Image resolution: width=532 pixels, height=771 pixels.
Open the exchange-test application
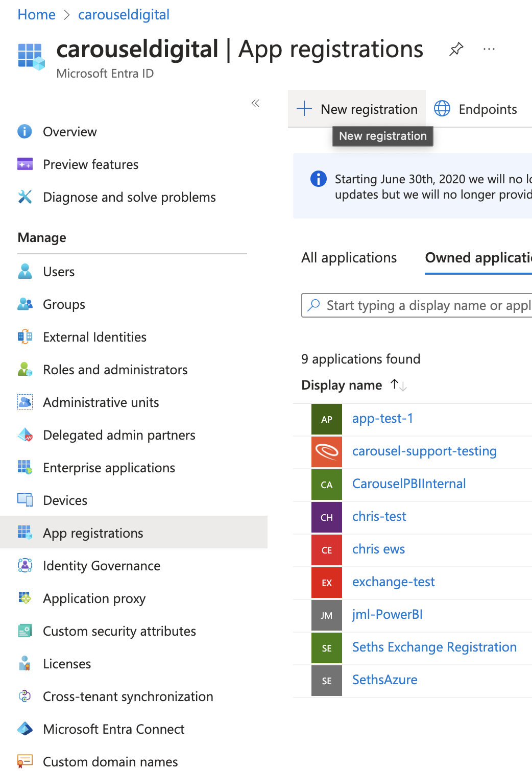coord(394,582)
